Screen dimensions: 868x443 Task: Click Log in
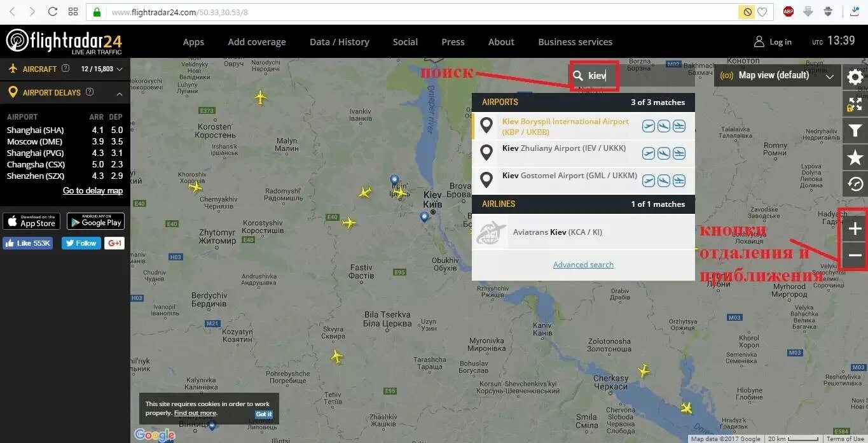point(773,41)
